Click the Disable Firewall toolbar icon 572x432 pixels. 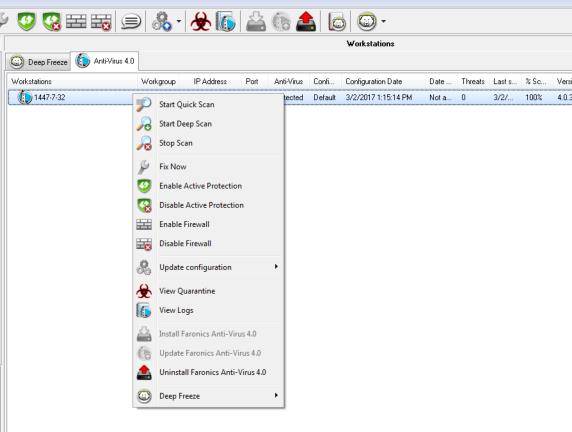101,22
